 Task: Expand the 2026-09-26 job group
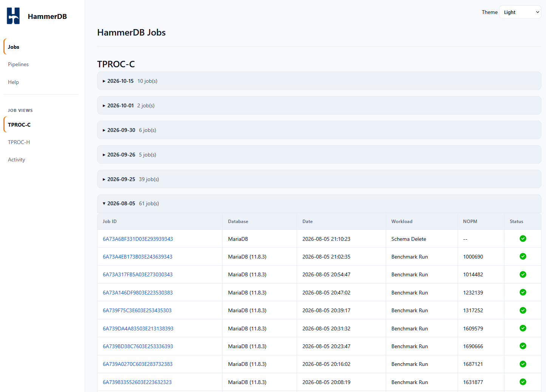(x=319, y=155)
